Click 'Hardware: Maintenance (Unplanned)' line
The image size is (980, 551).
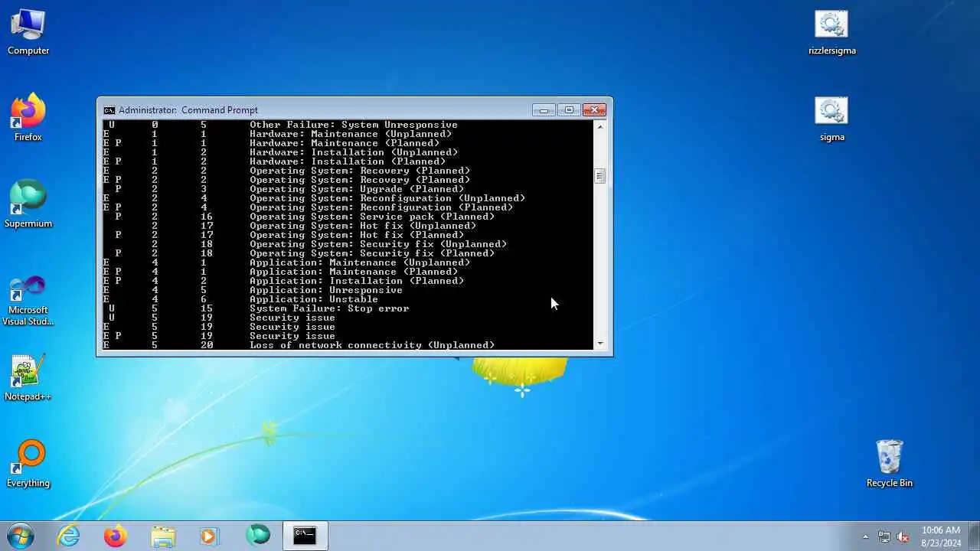pyautogui.click(x=351, y=134)
